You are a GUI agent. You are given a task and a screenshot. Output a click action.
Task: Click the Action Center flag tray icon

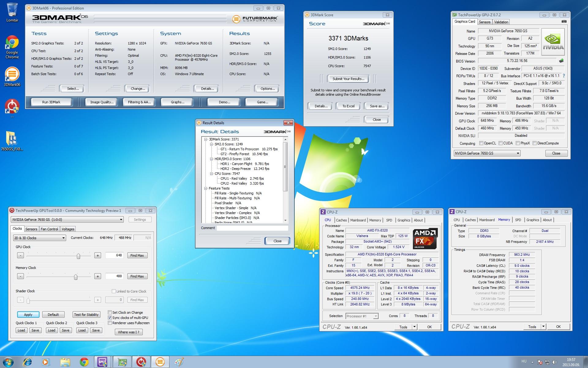pos(540,362)
